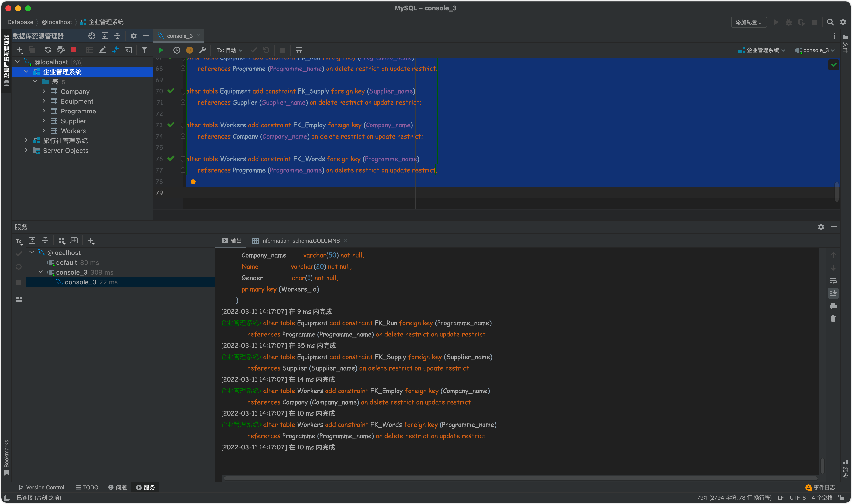Select opened file target icon in explorer

click(x=92, y=36)
